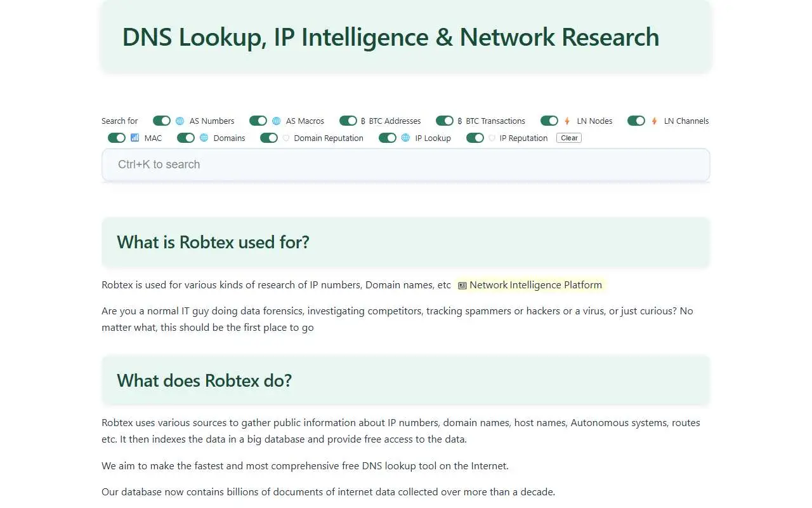This screenshot has height=508, width=812.
Task: Disable the LN Channels toggle
Action: (x=636, y=121)
